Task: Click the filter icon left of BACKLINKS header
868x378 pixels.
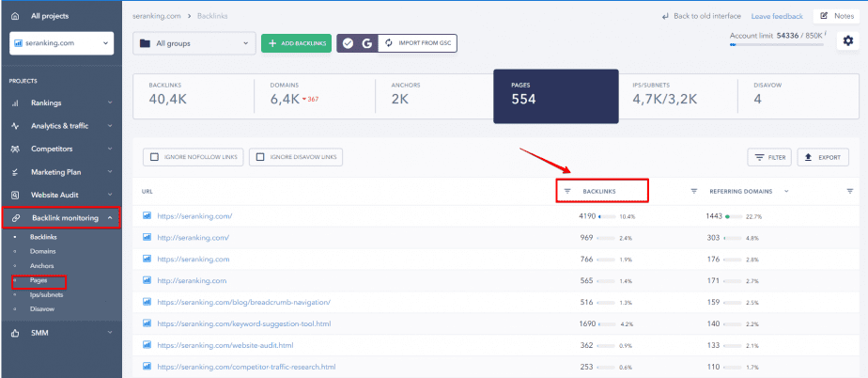Action: 566,191
